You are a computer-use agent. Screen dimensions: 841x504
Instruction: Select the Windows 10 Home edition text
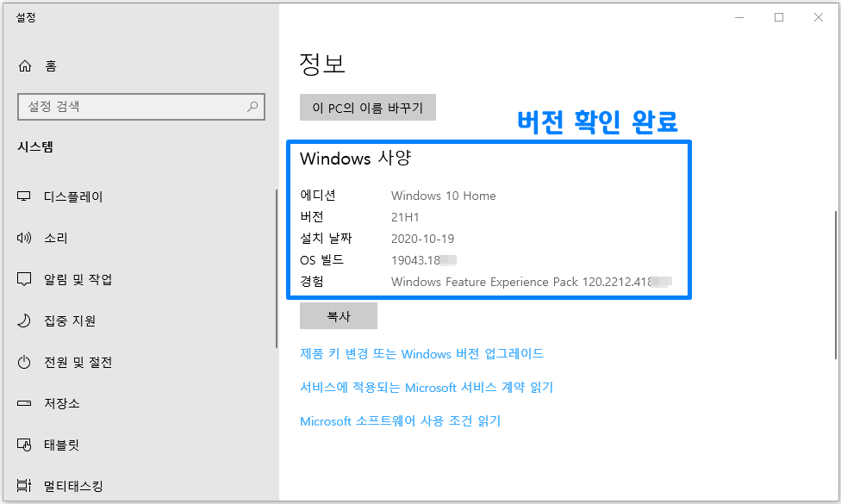pos(443,196)
